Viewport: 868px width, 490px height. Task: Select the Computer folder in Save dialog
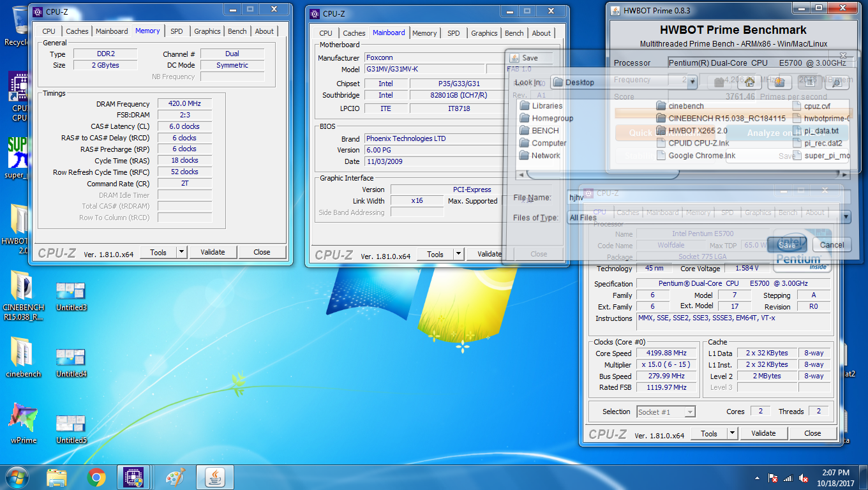point(543,143)
